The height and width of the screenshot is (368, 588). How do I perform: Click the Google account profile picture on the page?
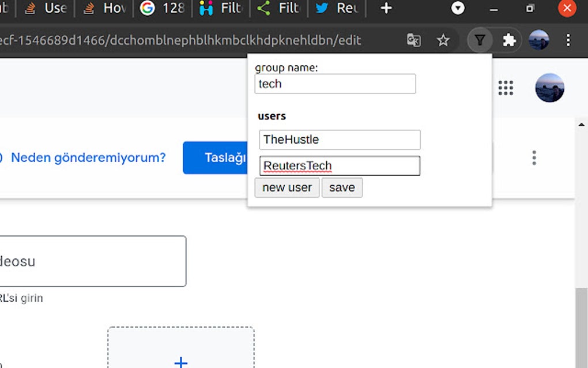tap(549, 88)
